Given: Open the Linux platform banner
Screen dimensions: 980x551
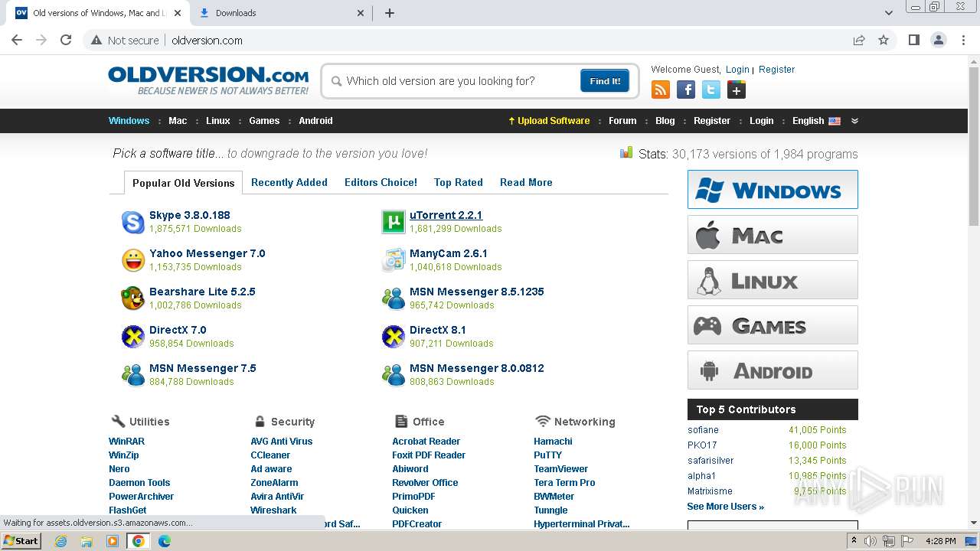Looking at the screenshot, I should coord(773,280).
